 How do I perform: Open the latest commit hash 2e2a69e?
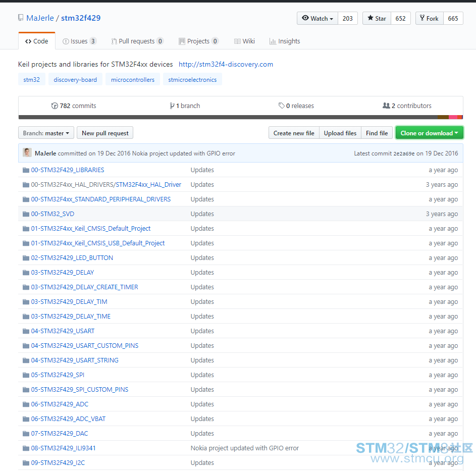click(x=404, y=153)
